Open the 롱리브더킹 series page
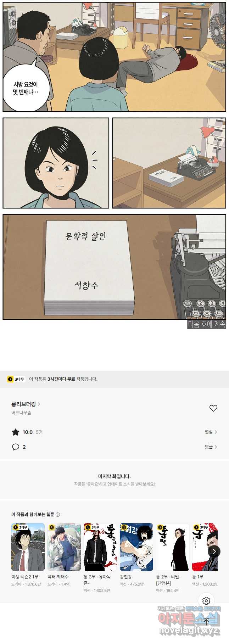229x644 pixels. coord(26,404)
